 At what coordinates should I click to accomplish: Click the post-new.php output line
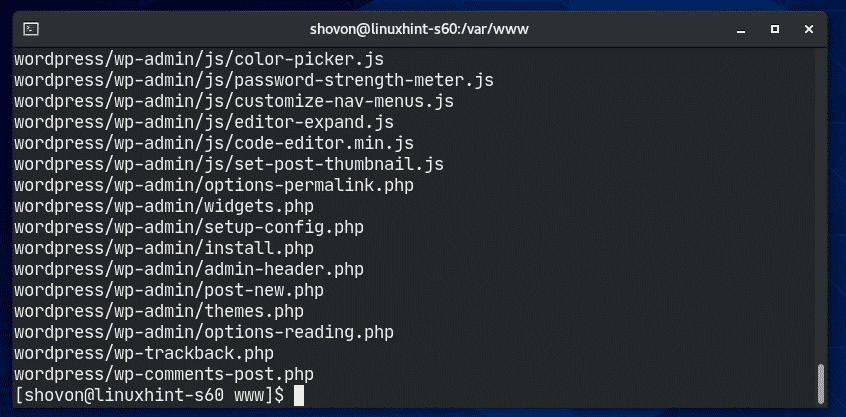coord(170,290)
